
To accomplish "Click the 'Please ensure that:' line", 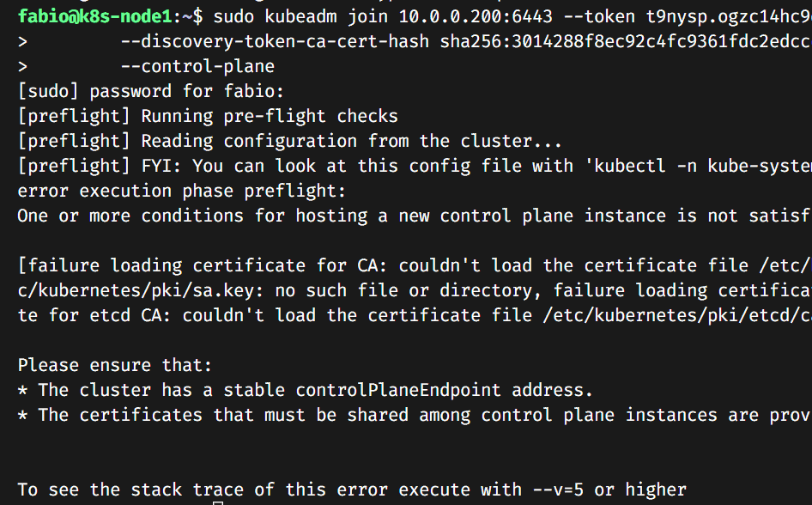I will (x=115, y=365).
